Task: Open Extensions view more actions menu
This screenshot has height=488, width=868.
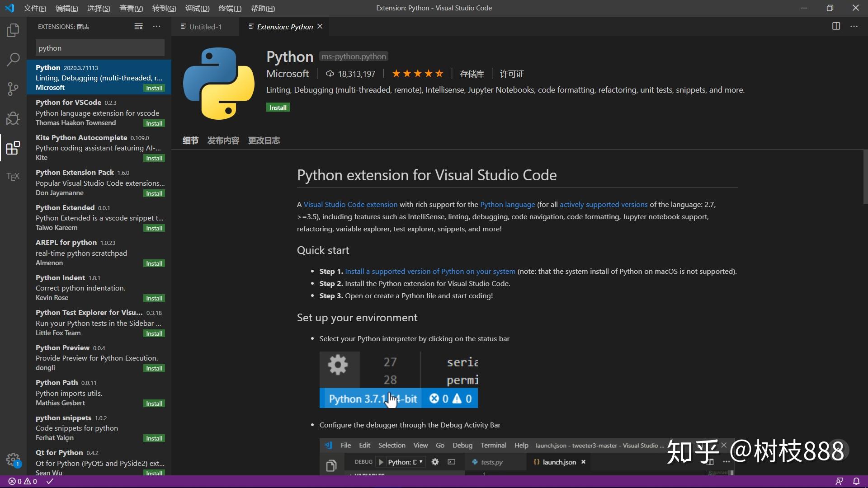Action: click(x=156, y=26)
